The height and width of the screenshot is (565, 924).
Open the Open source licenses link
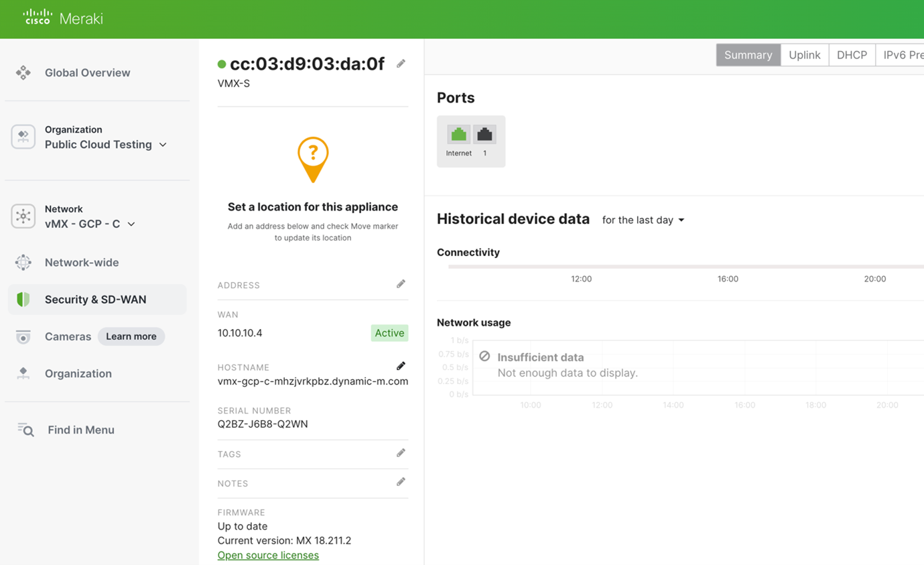click(x=268, y=555)
